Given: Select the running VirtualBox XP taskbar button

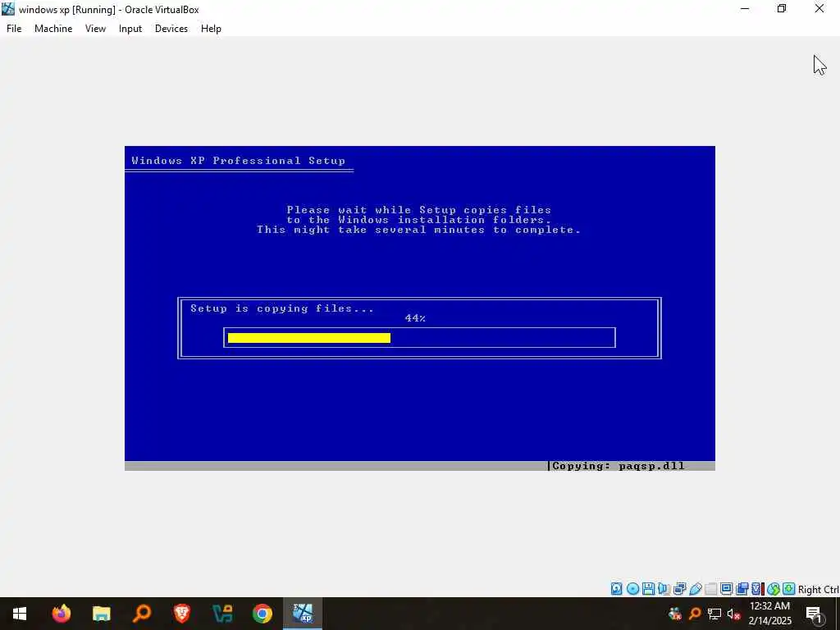Looking at the screenshot, I should tap(303, 614).
